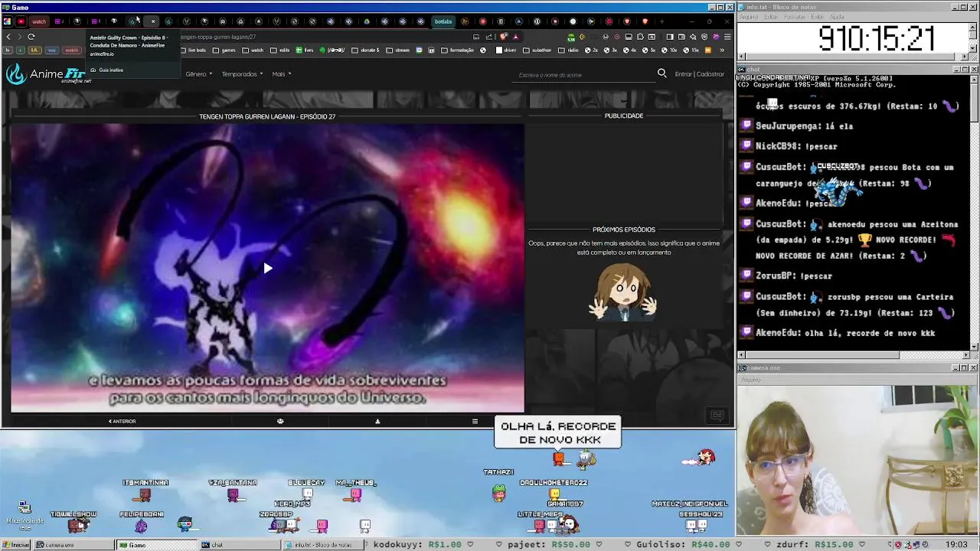
Task: Open the watch bookmark folder
Action: (253, 51)
